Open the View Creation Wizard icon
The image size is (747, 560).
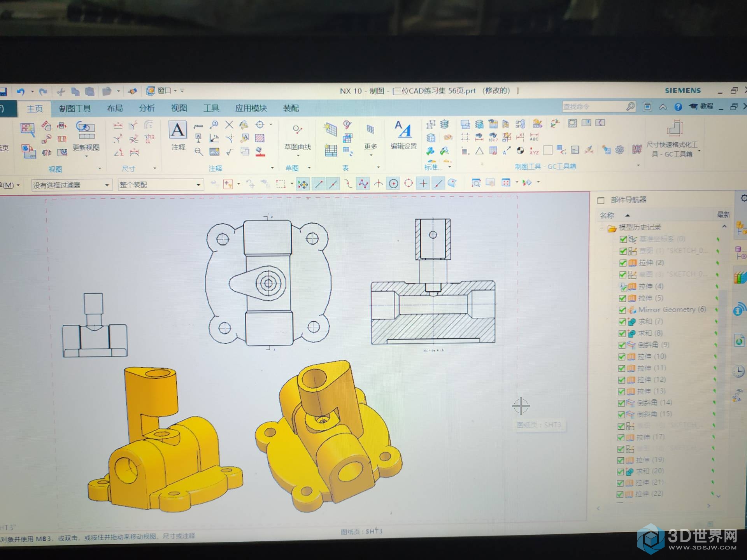(x=28, y=129)
